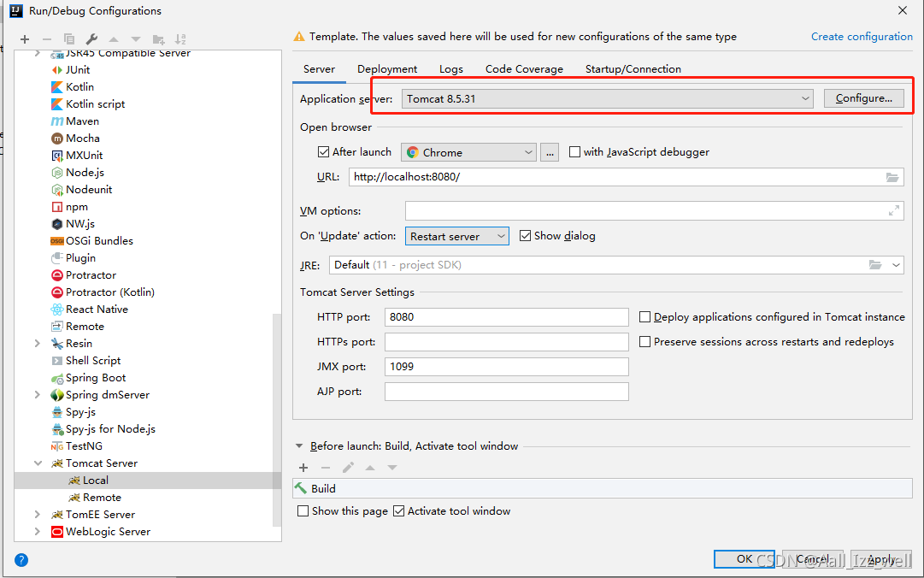This screenshot has width=924, height=578.
Task: Collapse the Tomcat Server tree node
Action: pyautogui.click(x=38, y=463)
